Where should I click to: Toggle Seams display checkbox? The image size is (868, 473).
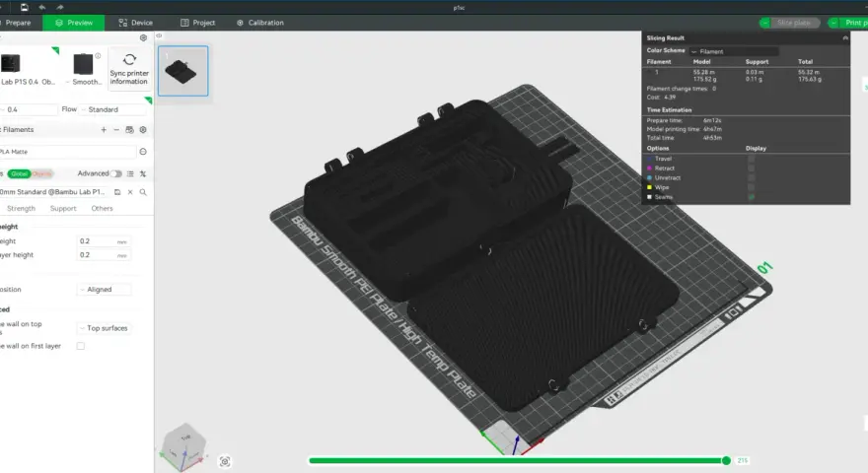[x=752, y=196]
